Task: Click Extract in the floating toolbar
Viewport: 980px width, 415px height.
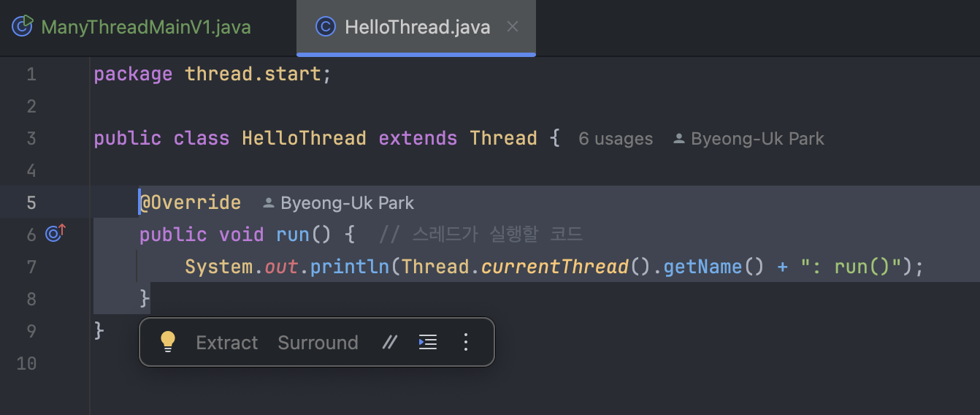Action: (227, 343)
